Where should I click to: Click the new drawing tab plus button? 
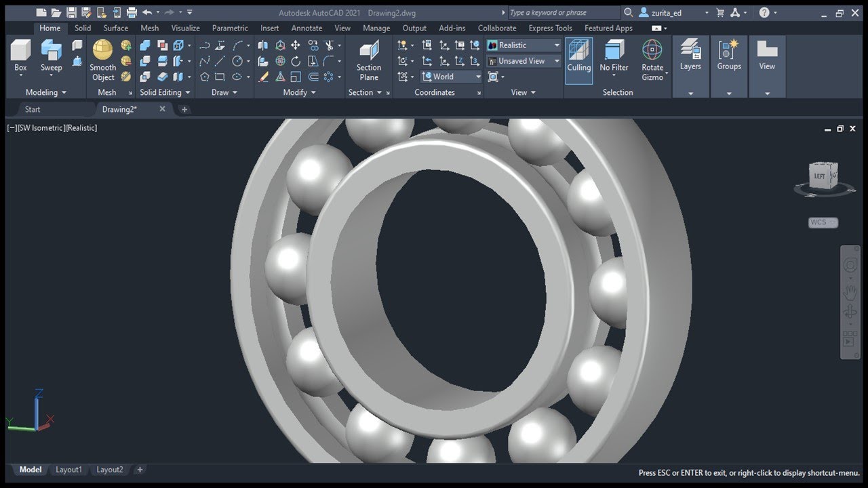[184, 109]
